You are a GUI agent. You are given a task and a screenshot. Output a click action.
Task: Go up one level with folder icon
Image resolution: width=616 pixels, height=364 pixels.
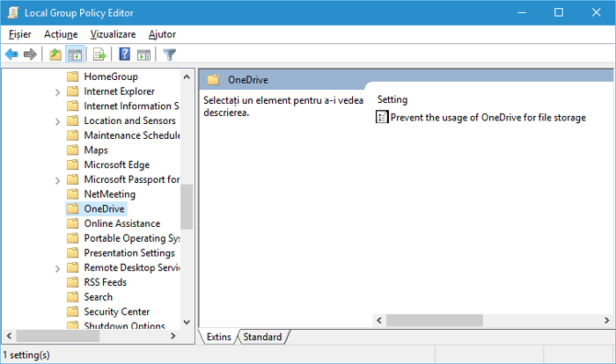pos(55,55)
